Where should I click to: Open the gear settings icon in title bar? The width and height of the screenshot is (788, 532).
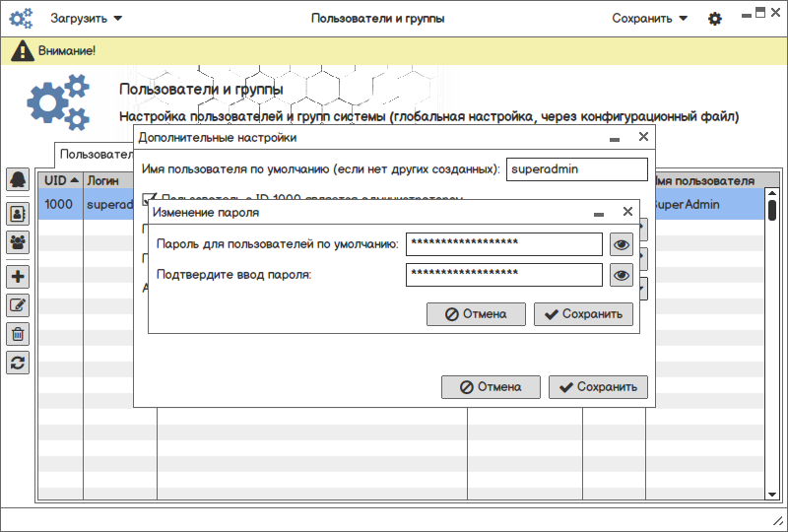click(x=715, y=19)
